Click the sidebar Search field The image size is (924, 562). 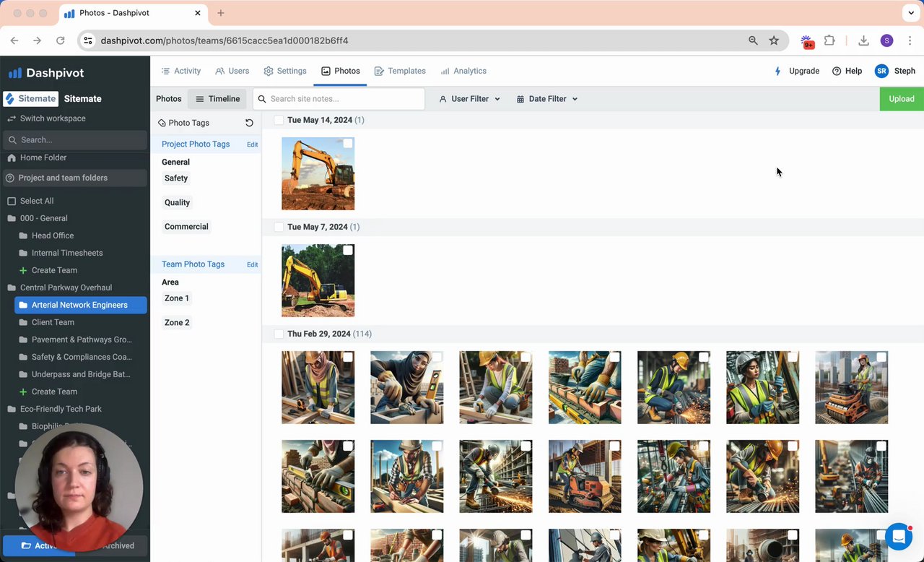click(75, 139)
